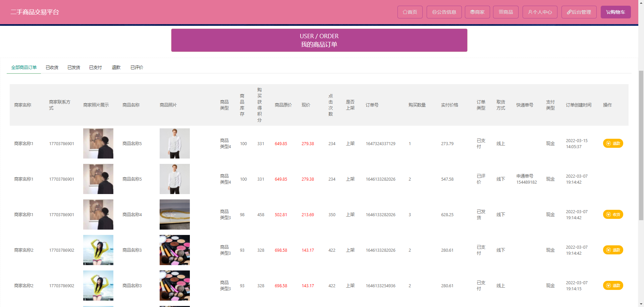This screenshot has height=307, width=644.
Task: Click the 操作 column header
Action: tap(607, 105)
